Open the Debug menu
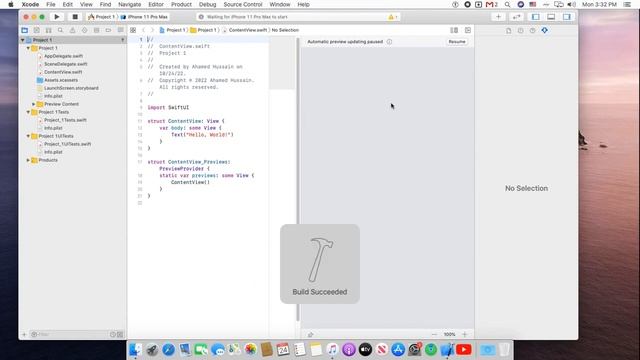Viewport: 640px width, 360px height. [x=207, y=4]
